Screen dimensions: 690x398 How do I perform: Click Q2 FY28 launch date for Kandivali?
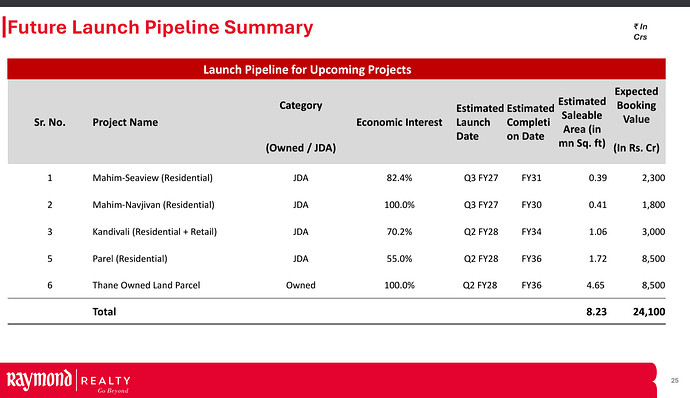click(481, 232)
